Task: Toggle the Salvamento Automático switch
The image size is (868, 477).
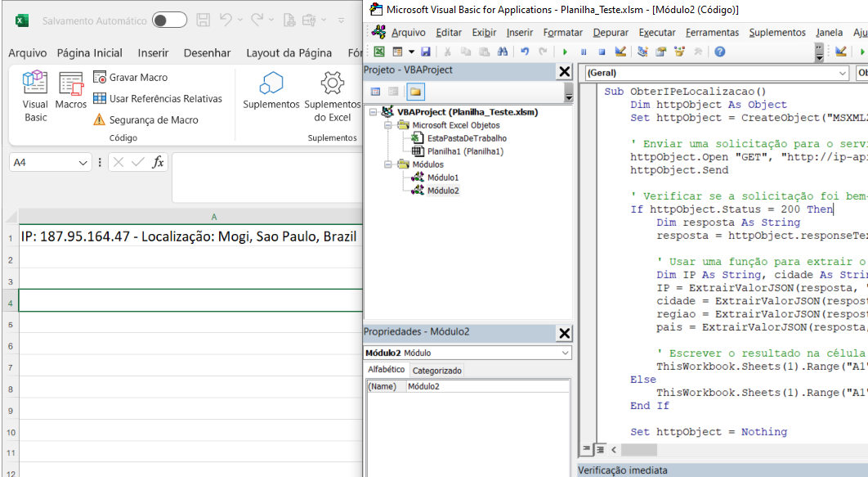Action: (x=169, y=20)
